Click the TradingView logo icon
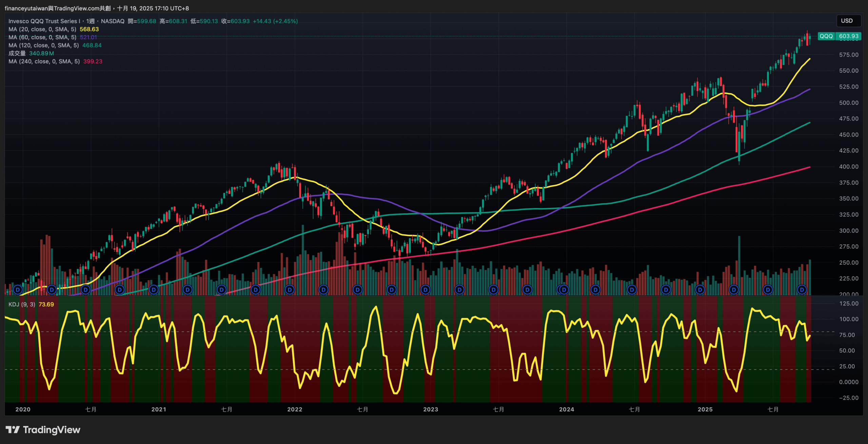The image size is (868, 444). click(x=13, y=430)
